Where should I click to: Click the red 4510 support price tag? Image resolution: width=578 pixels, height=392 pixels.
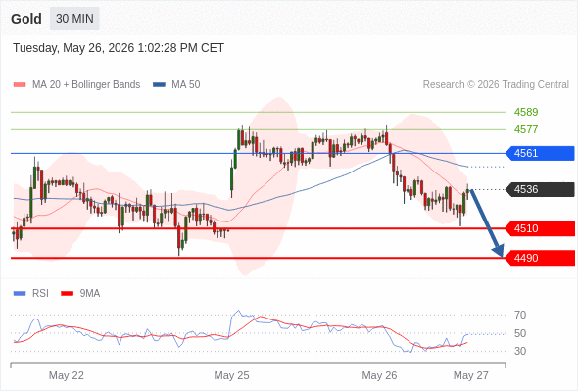(x=540, y=228)
